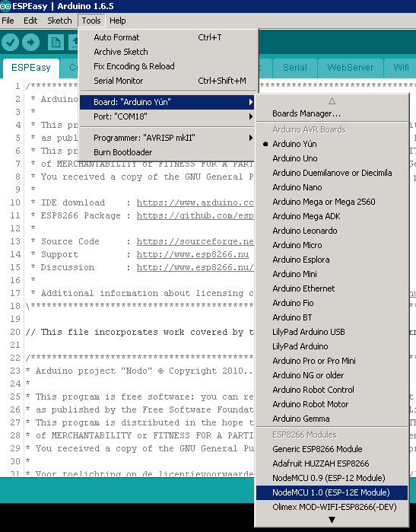Choose Arduino Mega ADK board

tap(332, 216)
